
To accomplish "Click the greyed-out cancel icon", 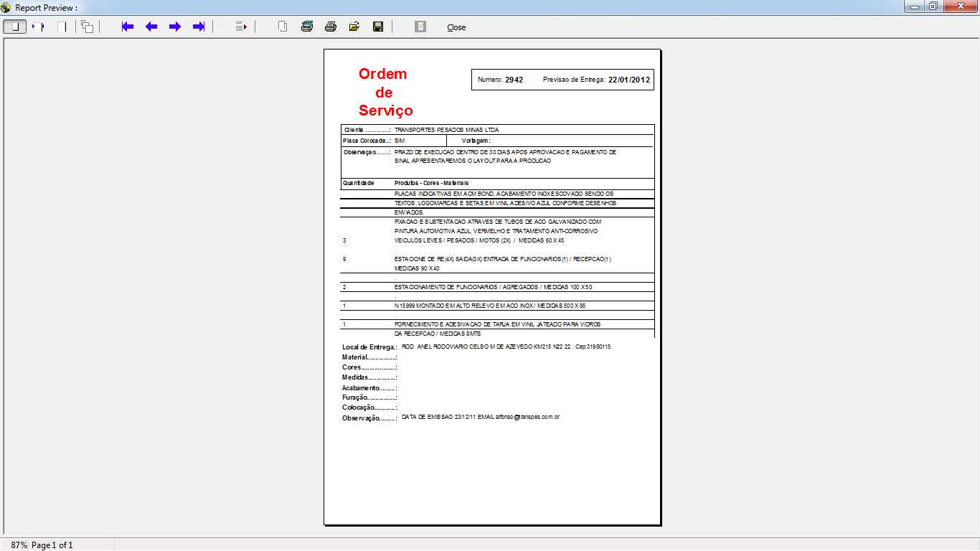I will [x=420, y=27].
